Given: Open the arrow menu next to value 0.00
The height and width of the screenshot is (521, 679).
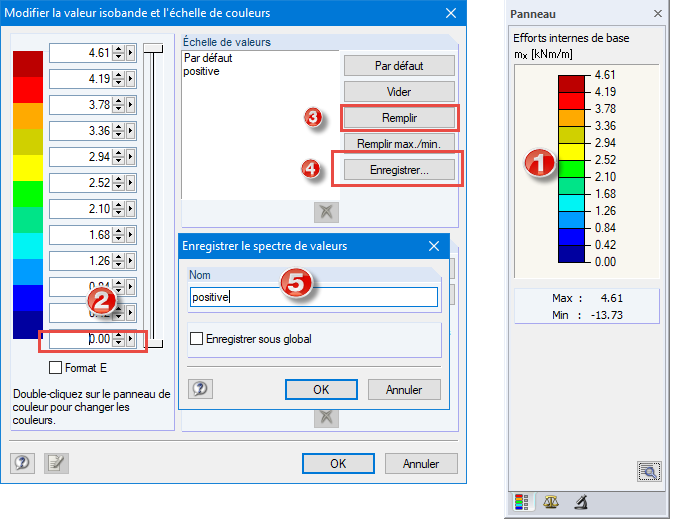Looking at the screenshot, I should click(130, 339).
